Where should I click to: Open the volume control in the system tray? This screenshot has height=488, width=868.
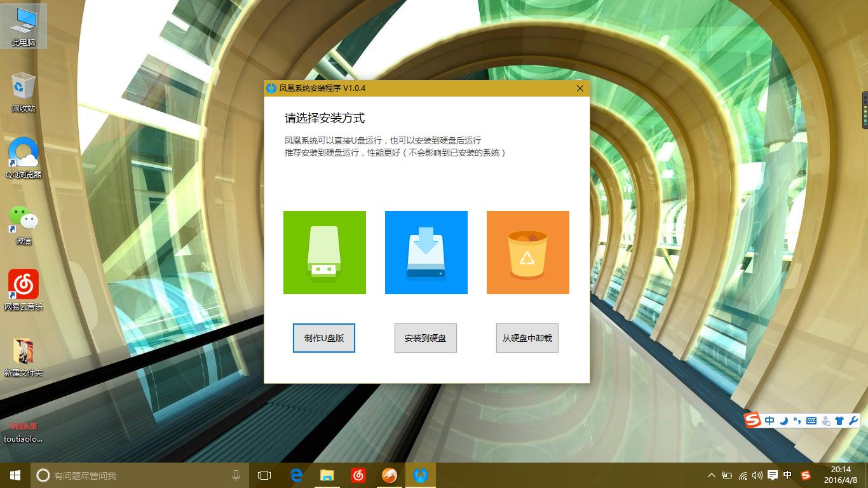[757, 475]
